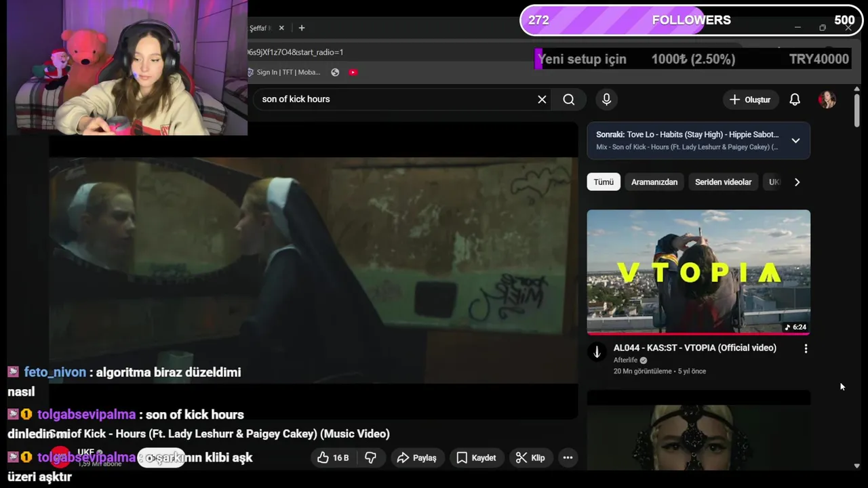This screenshot has height=488, width=868.
Task: Click the page scrollbar thumb
Action: [856, 110]
